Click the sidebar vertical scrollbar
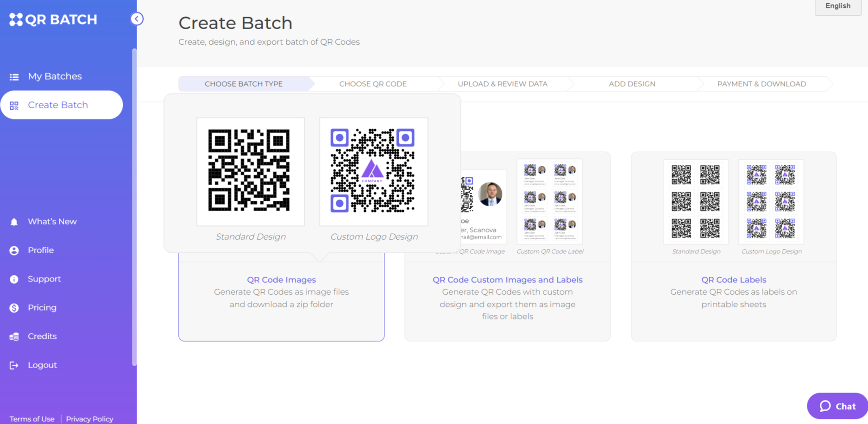Screen dimensions: 868x424 (134, 207)
